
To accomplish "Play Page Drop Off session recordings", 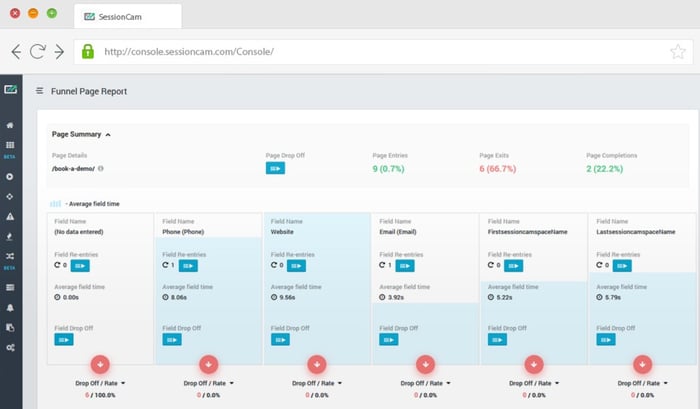I will pyautogui.click(x=276, y=168).
